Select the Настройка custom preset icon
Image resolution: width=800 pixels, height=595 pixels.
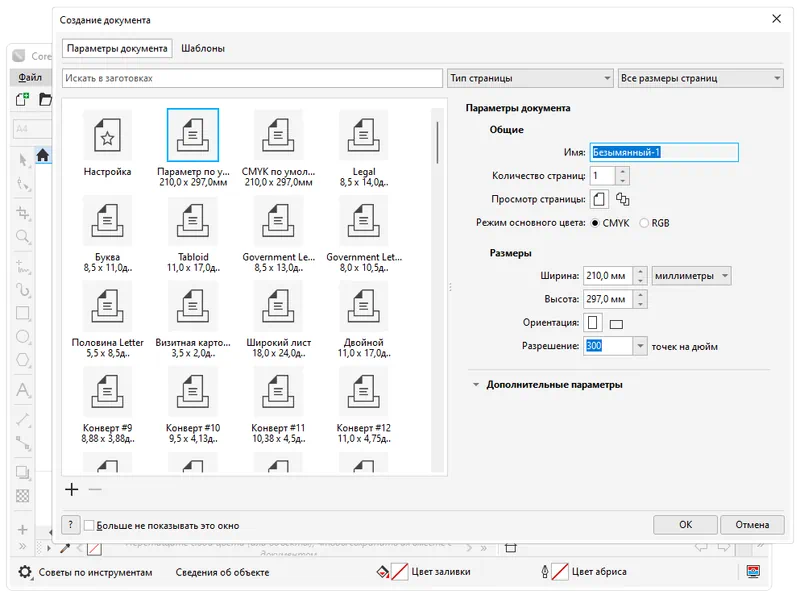(107, 135)
